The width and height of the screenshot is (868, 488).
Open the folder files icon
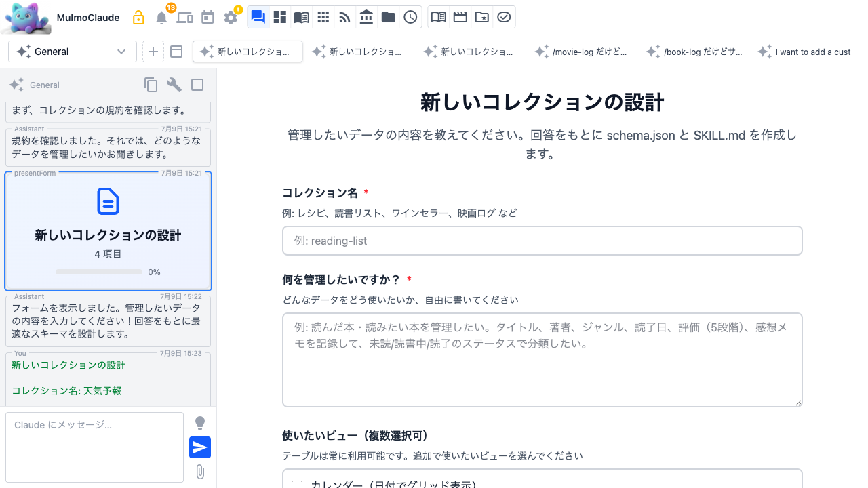pyautogui.click(x=388, y=18)
